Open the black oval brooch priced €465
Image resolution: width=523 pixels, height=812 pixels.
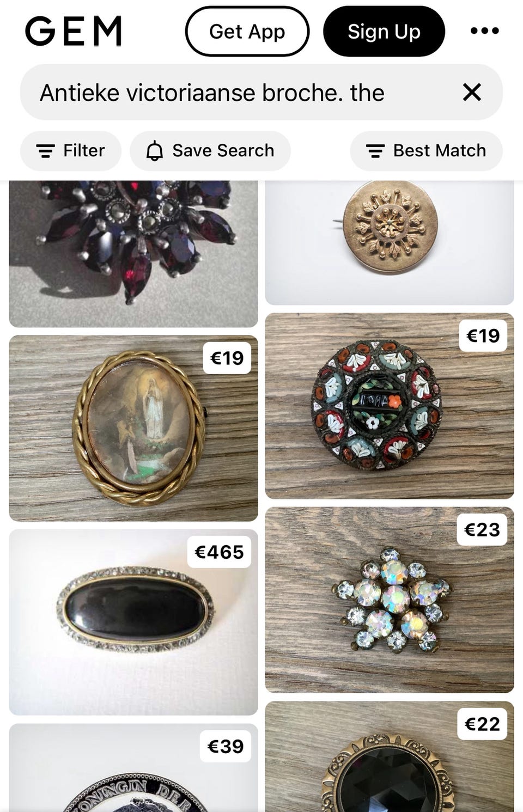[x=133, y=622]
